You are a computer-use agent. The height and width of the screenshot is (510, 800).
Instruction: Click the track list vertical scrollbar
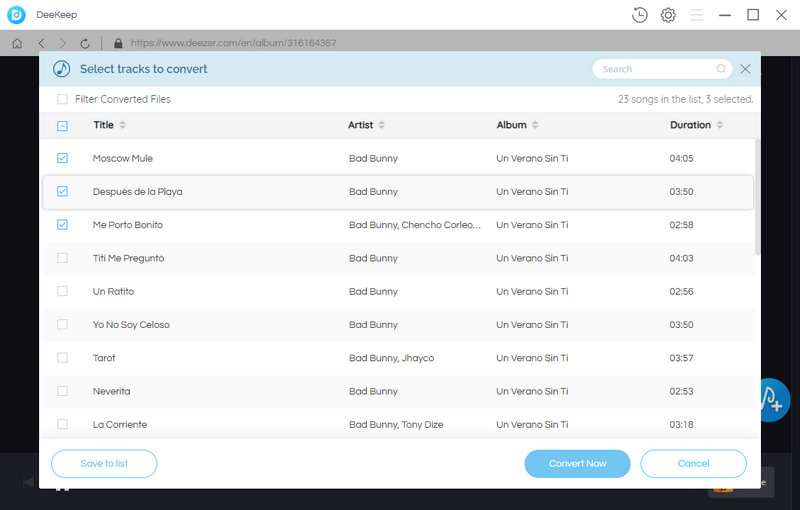pos(758,197)
